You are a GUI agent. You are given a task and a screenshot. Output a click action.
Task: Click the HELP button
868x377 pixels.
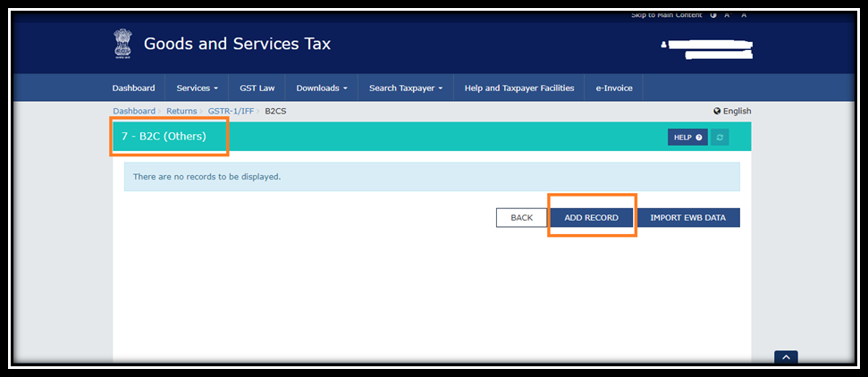click(x=687, y=138)
